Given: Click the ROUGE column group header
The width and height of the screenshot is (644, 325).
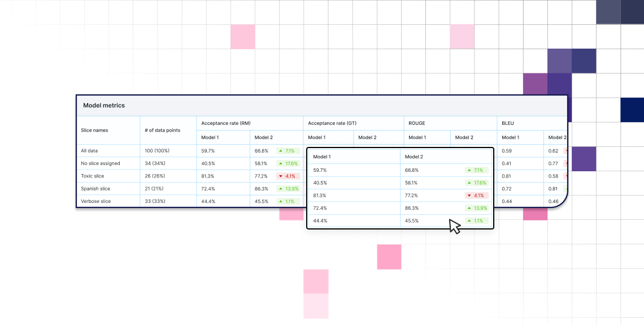Looking at the screenshot, I should 416,123.
